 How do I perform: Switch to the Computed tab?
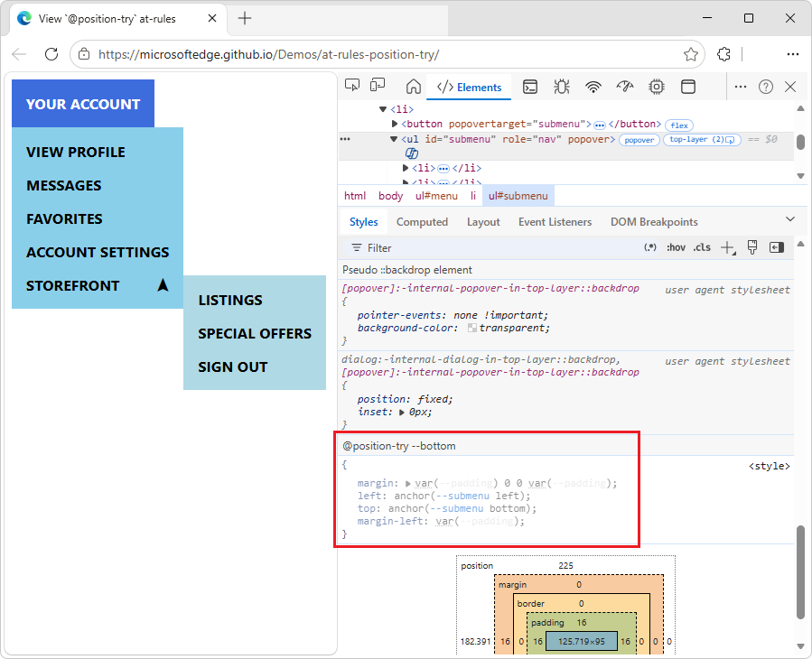tap(422, 222)
